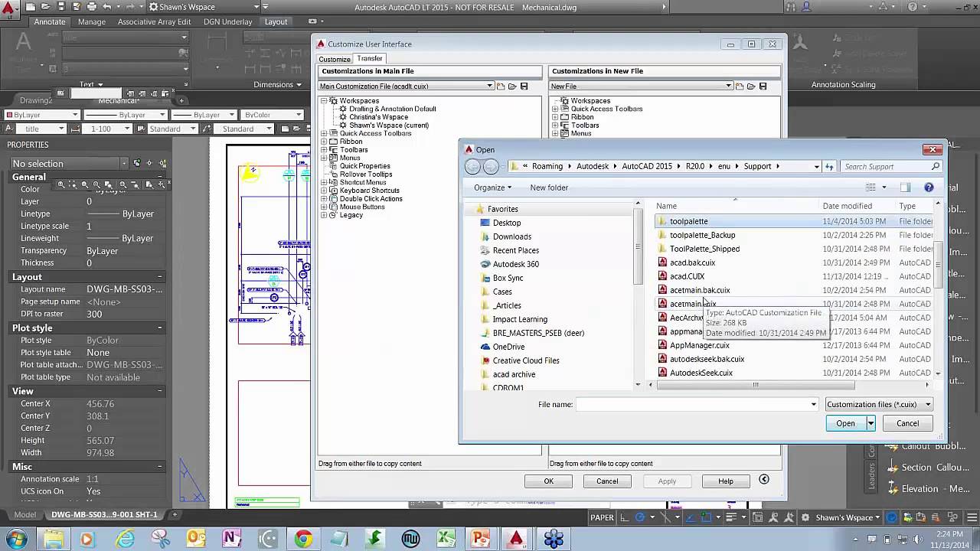980x551 pixels.
Task: Open the Manage ribbon tab
Action: (91, 21)
